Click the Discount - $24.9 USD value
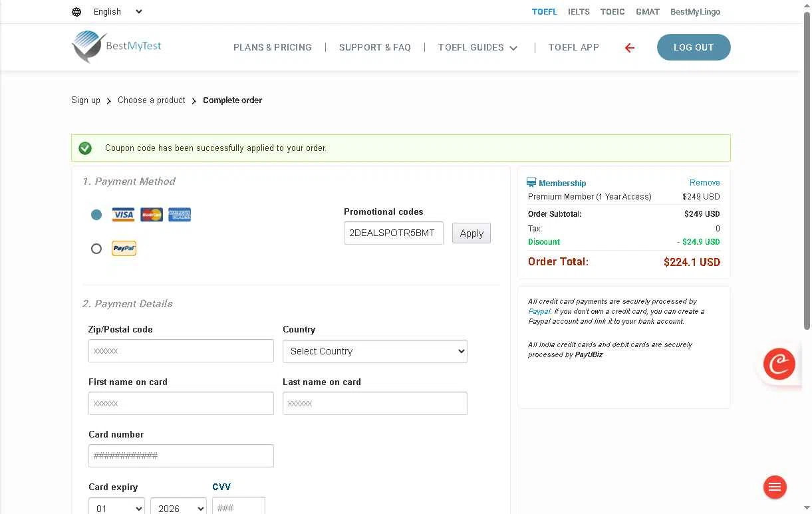This screenshot has height=514, width=812. coord(698,242)
